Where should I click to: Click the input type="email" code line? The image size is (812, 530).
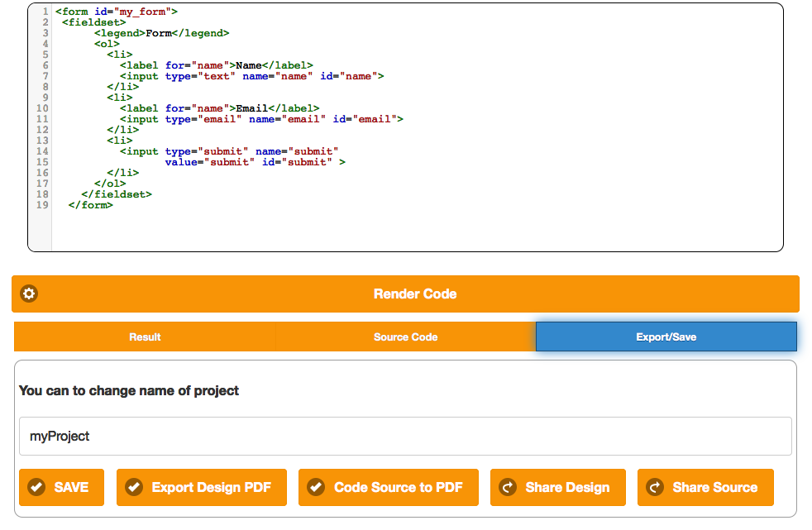(x=260, y=119)
